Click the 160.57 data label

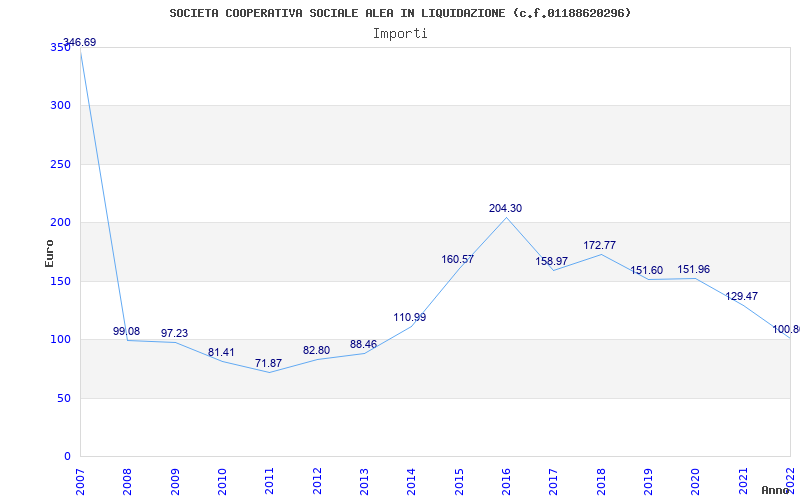(x=458, y=259)
